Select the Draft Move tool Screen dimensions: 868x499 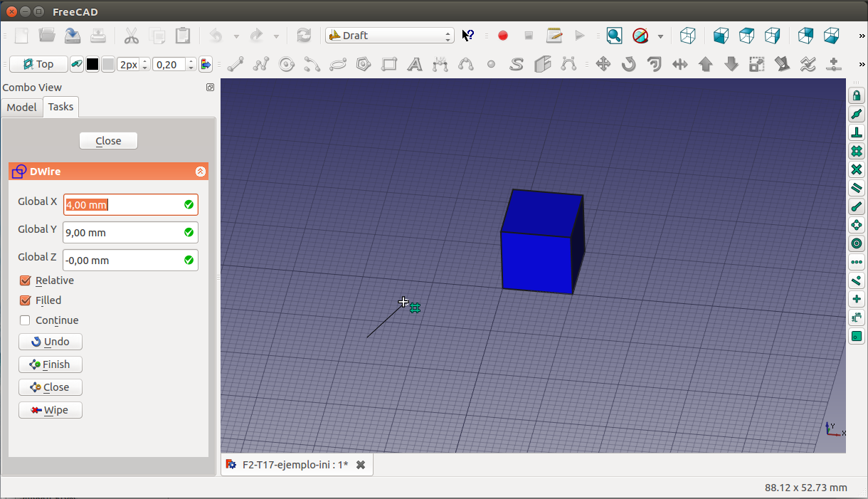[x=603, y=65]
